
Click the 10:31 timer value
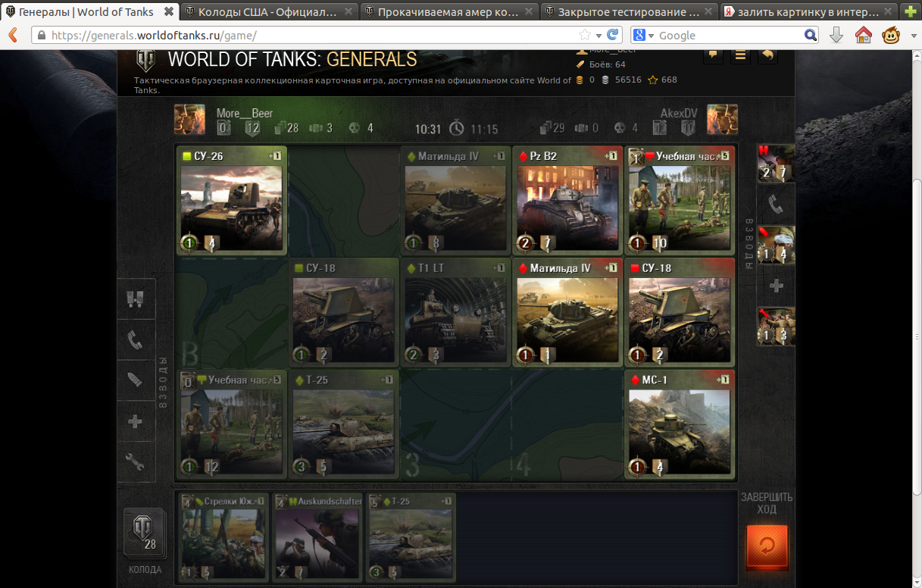[428, 130]
